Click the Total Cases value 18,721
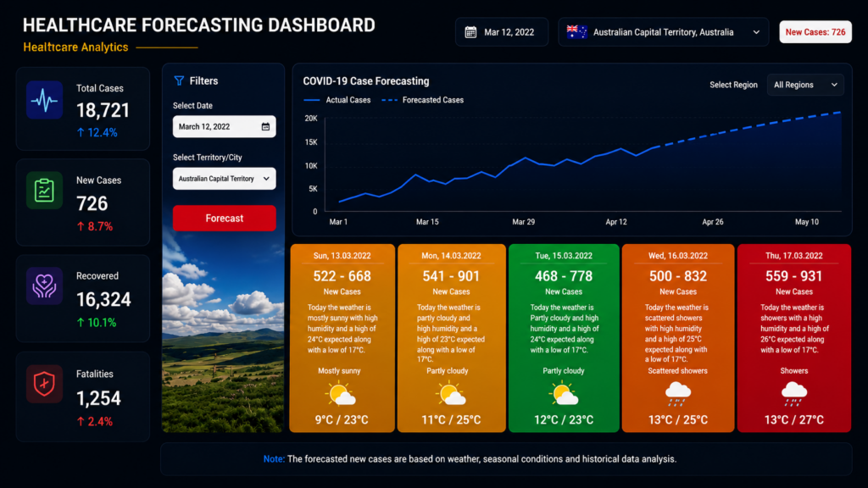The width and height of the screenshot is (868, 488). click(103, 111)
